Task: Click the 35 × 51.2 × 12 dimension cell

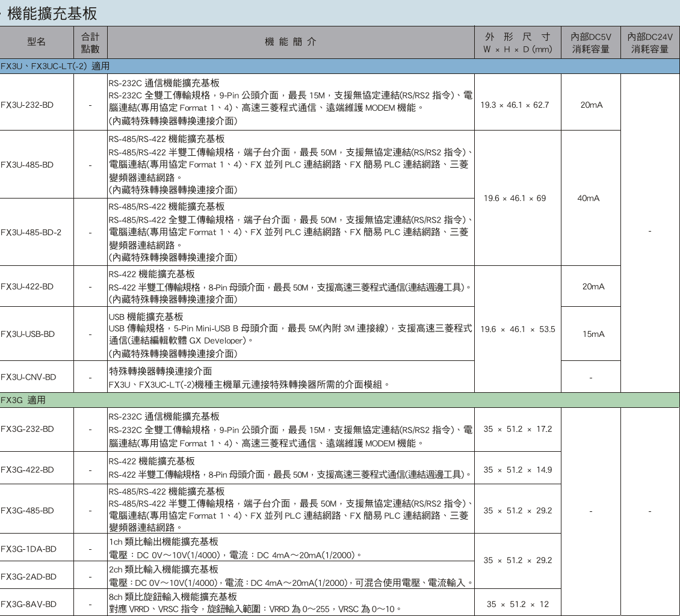Action: click(x=518, y=604)
